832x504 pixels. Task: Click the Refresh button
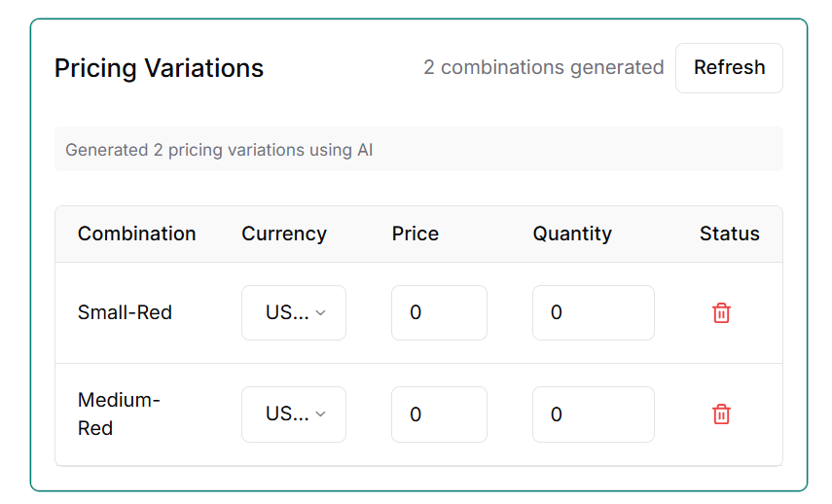(729, 68)
